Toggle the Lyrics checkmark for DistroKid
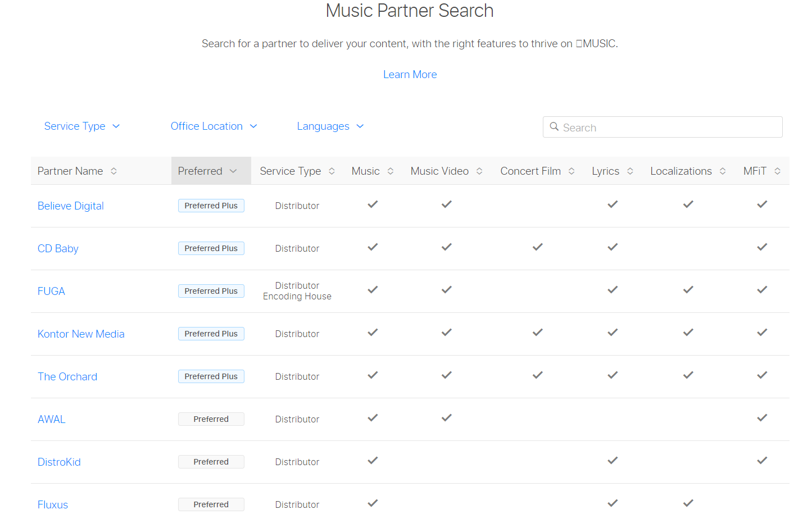Viewport: 812px width, 523px height. pyautogui.click(x=613, y=460)
